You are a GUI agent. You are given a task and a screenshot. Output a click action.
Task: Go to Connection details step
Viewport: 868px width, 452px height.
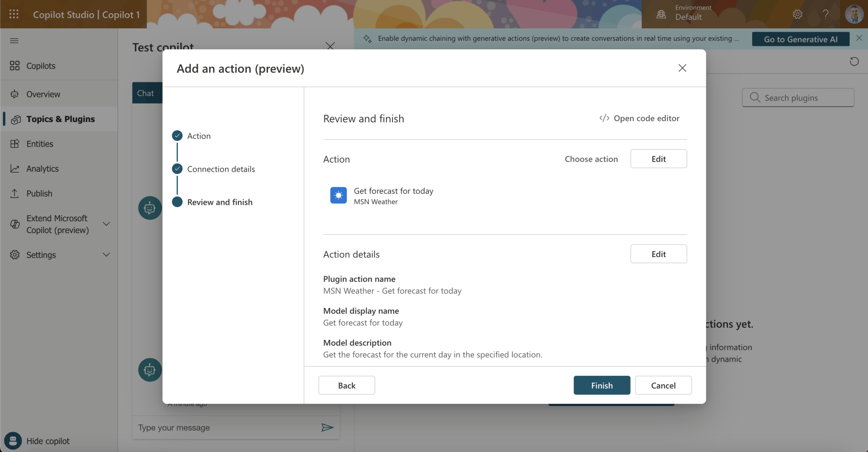221,169
